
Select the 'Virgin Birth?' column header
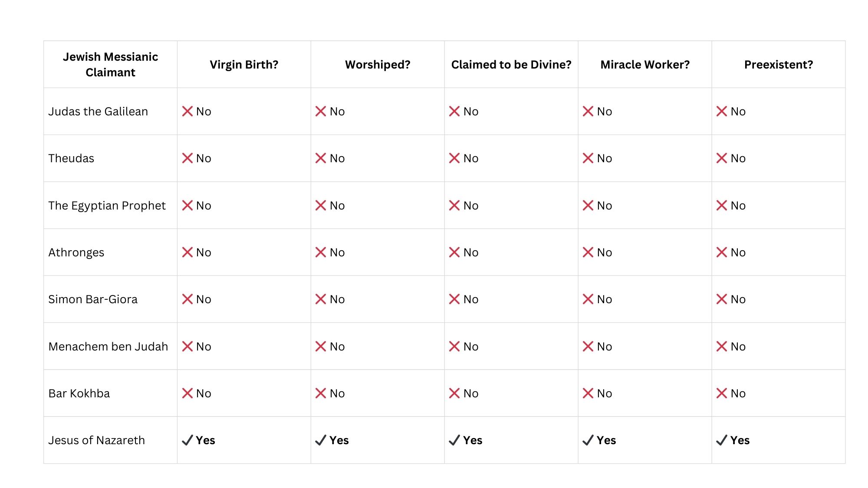(x=244, y=65)
